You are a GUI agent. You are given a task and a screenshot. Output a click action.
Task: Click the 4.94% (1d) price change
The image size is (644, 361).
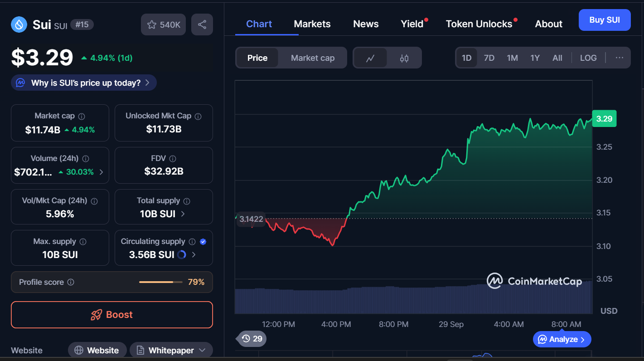107,58
